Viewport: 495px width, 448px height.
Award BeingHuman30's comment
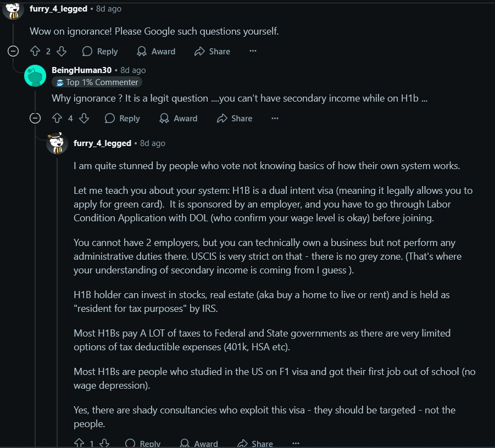pyautogui.click(x=178, y=118)
